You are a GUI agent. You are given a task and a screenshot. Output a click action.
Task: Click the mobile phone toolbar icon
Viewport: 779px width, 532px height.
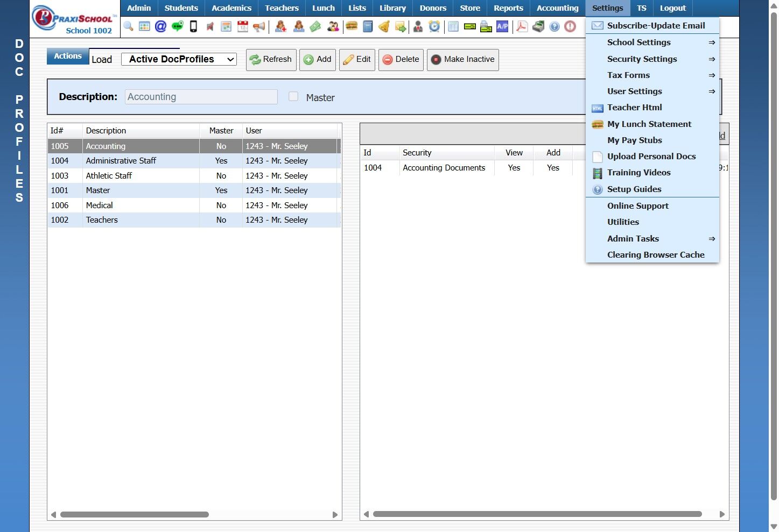click(x=193, y=26)
